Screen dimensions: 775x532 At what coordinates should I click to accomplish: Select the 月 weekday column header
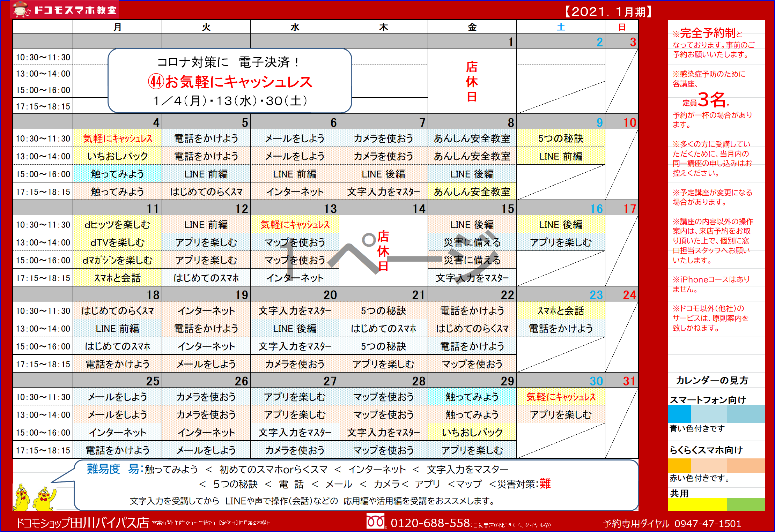point(117,27)
